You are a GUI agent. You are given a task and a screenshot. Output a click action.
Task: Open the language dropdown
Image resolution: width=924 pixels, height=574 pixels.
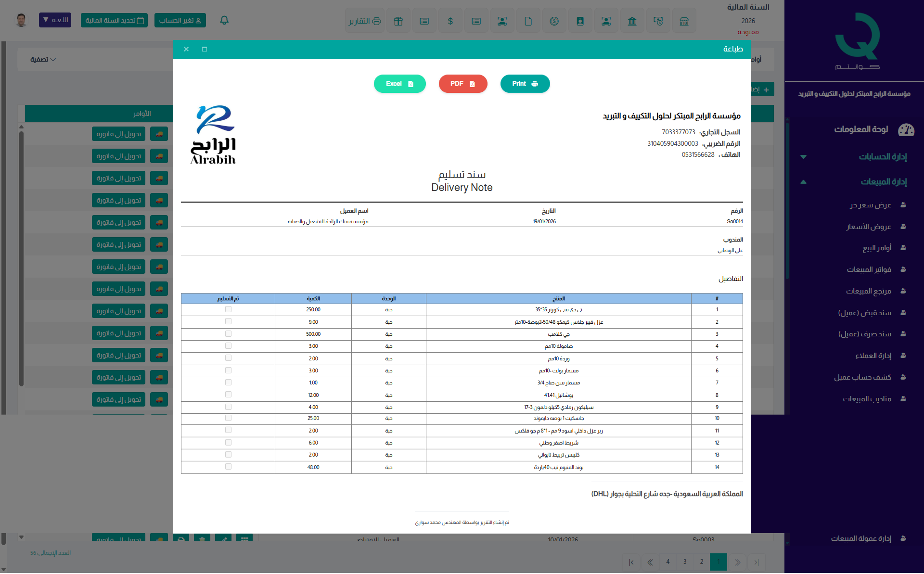point(55,20)
